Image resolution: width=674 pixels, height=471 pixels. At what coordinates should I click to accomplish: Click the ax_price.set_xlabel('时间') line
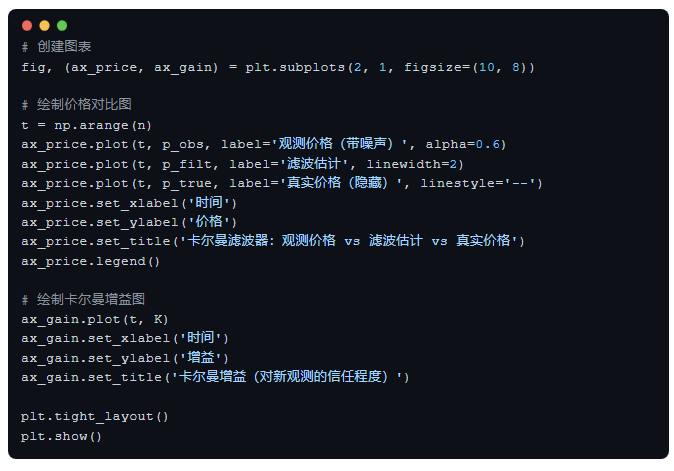coord(129,202)
